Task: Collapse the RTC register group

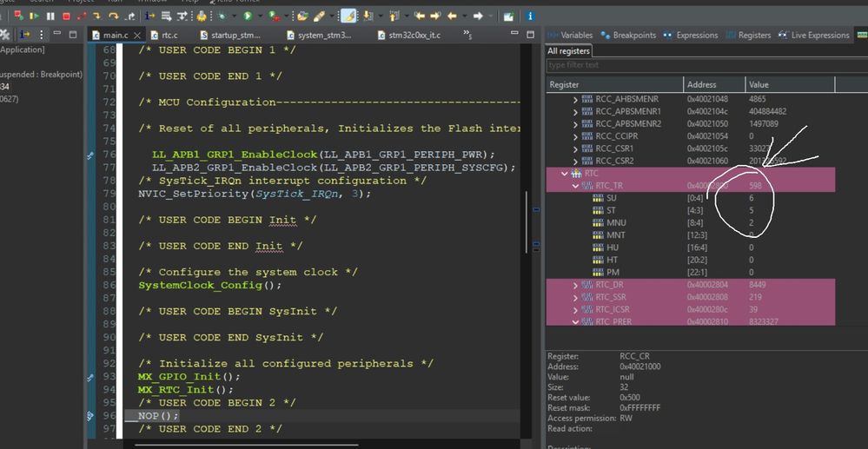Action: [x=565, y=174]
